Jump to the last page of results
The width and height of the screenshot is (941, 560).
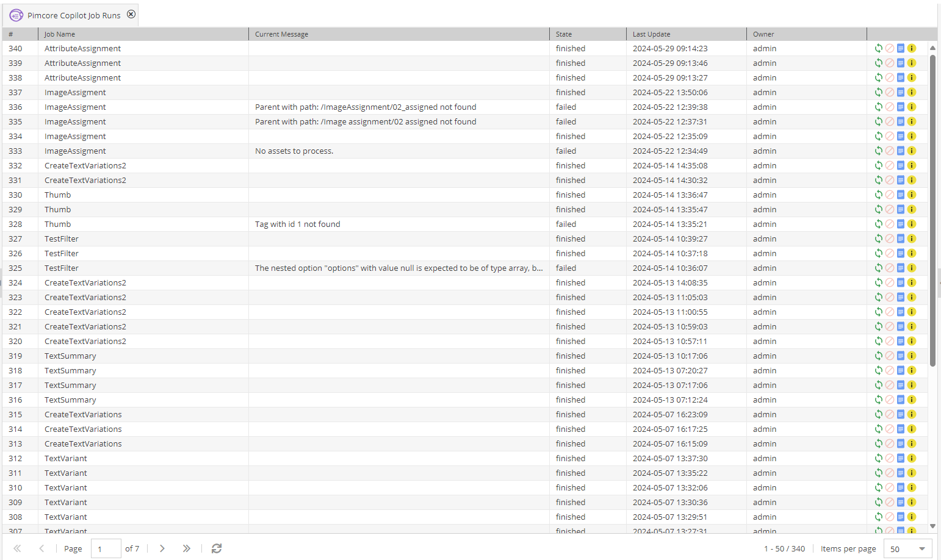pyautogui.click(x=187, y=548)
